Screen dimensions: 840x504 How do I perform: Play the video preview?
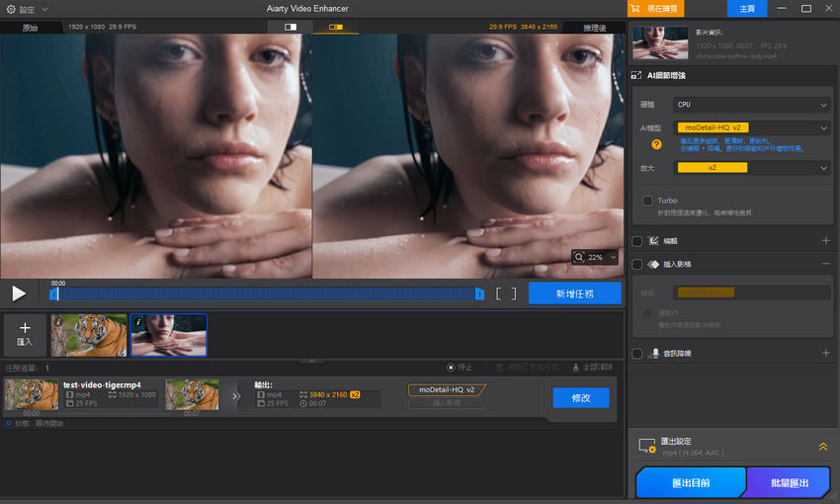coord(19,293)
